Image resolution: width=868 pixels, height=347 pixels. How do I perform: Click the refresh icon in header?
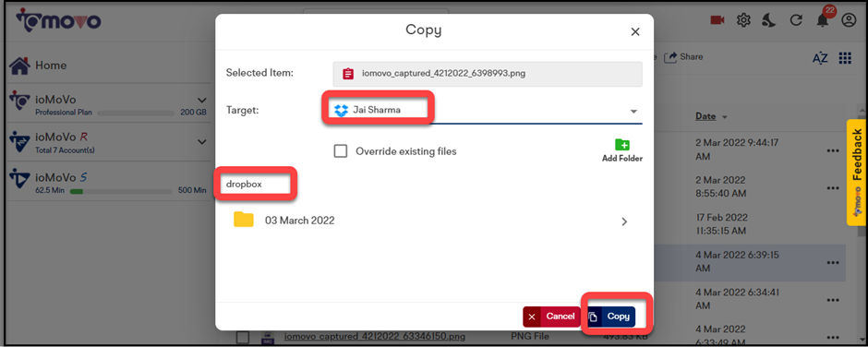click(796, 20)
